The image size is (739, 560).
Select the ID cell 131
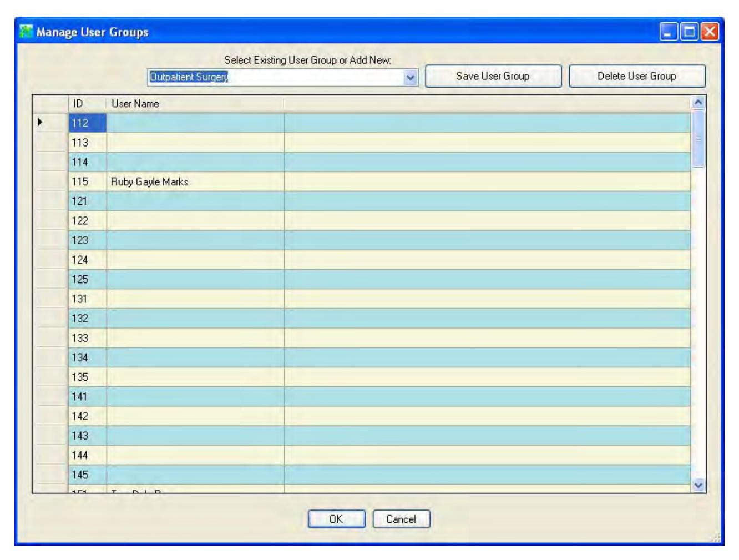click(88, 299)
